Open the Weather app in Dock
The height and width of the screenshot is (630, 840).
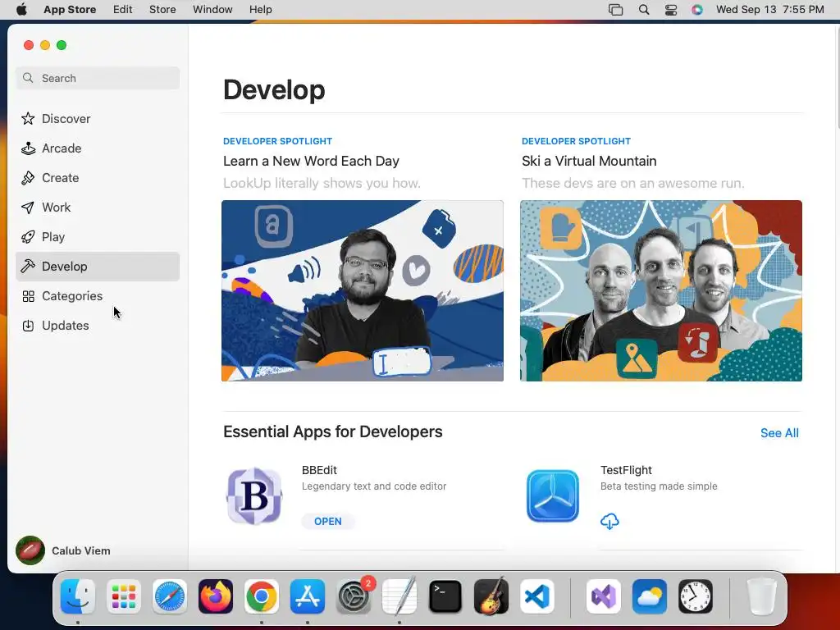tap(650, 596)
